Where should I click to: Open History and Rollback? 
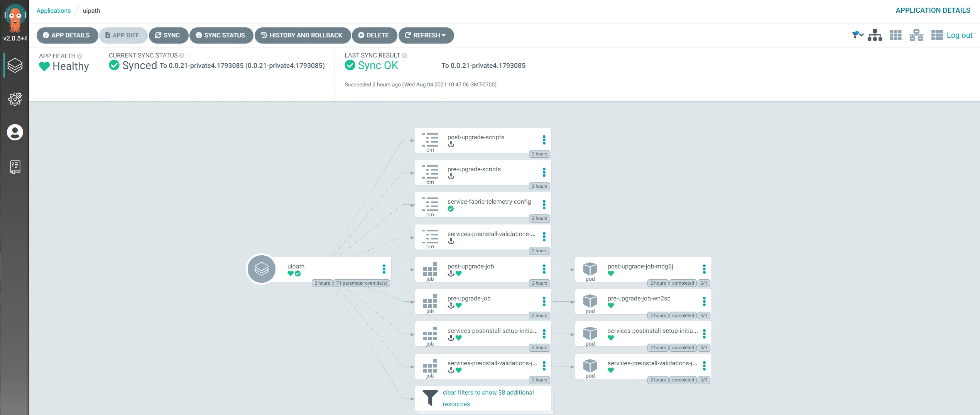(x=302, y=35)
